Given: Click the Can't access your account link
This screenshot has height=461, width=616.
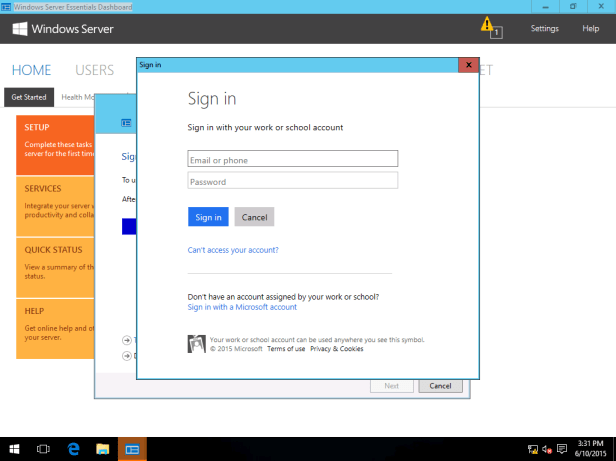Looking at the screenshot, I should pos(233,250).
